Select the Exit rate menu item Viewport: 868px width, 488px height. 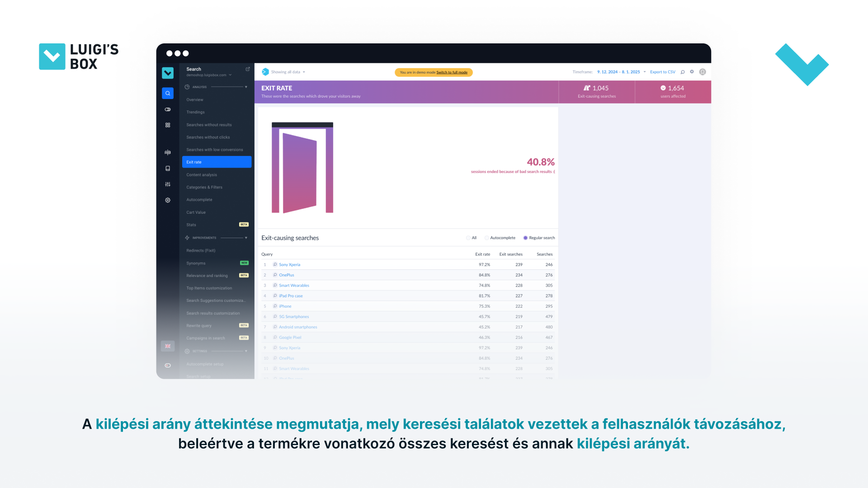point(217,162)
